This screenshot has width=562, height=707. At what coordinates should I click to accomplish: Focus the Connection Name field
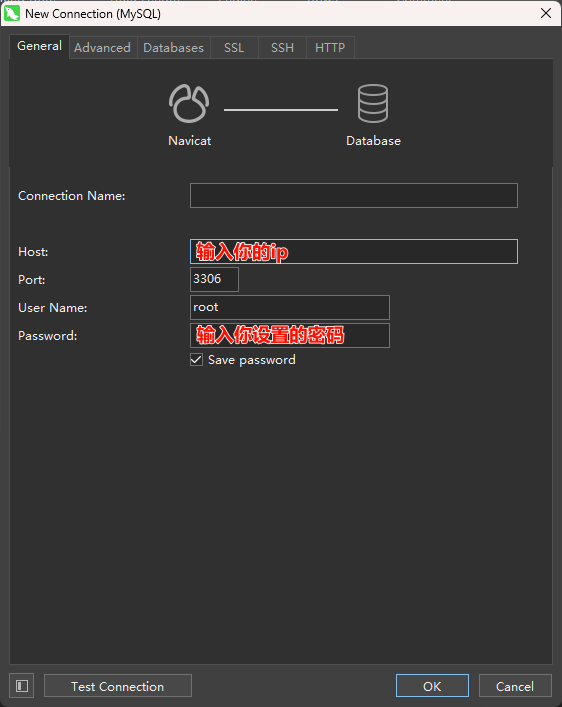[354, 195]
